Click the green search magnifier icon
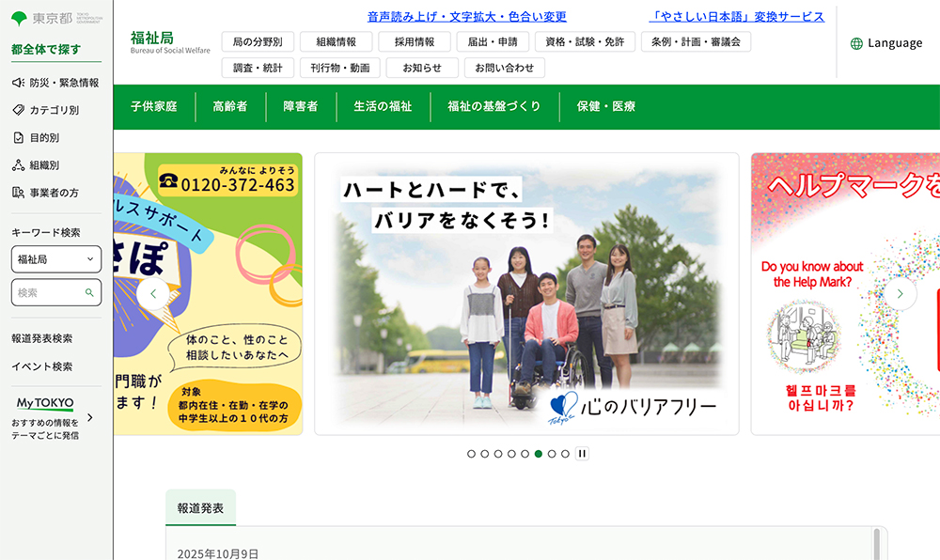Image resolution: width=940 pixels, height=560 pixels. [x=89, y=293]
